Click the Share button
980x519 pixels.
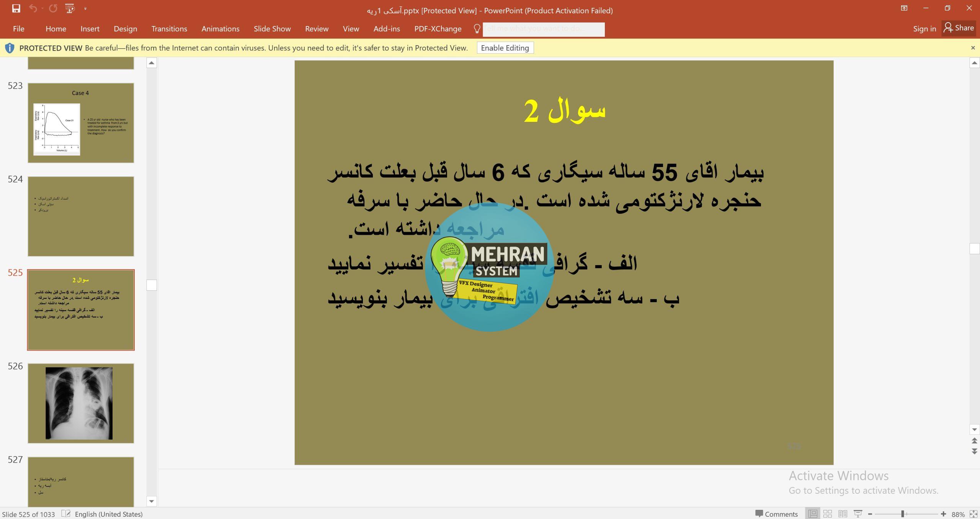point(959,28)
